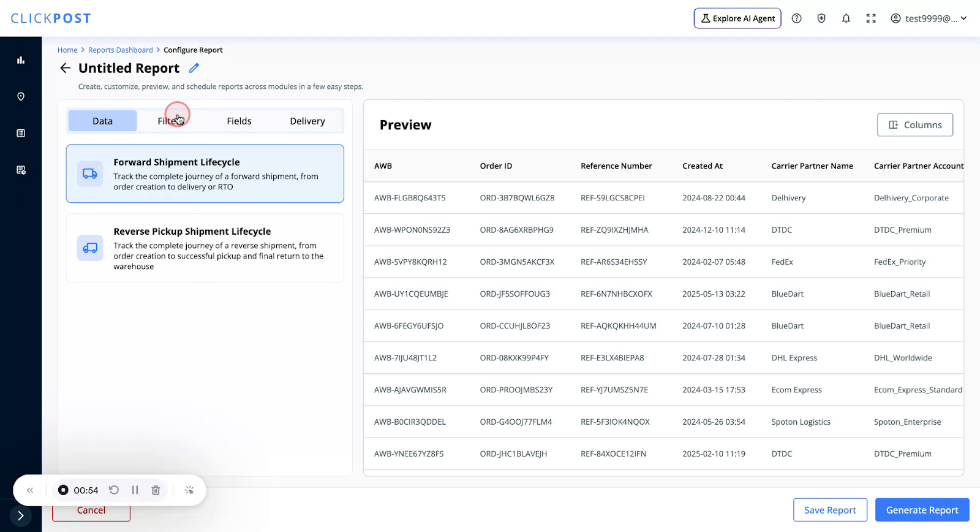Open the help question mark icon
The image size is (980, 532).
click(797, 18)
